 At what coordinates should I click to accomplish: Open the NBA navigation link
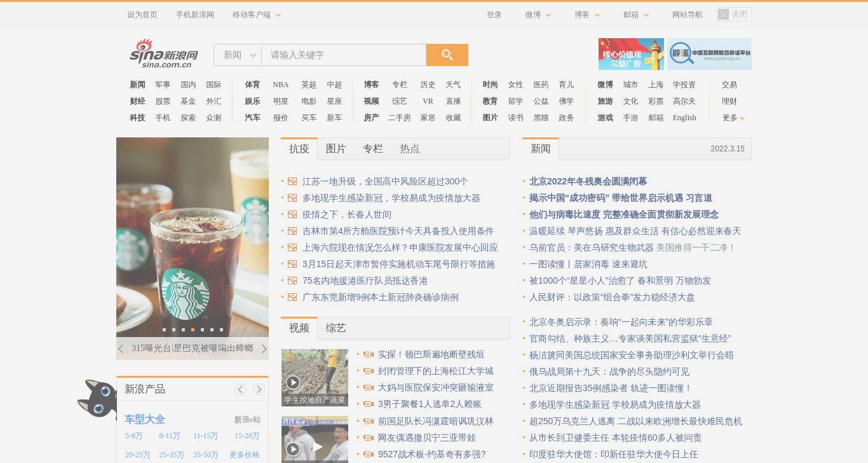pos(280,85)
